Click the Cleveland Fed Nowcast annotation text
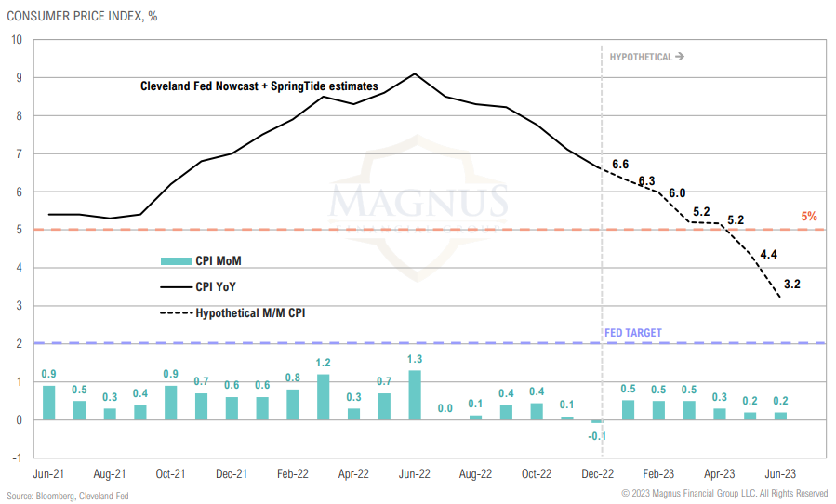The height and width of the screenshot is (504, 836). coord(259,86)
